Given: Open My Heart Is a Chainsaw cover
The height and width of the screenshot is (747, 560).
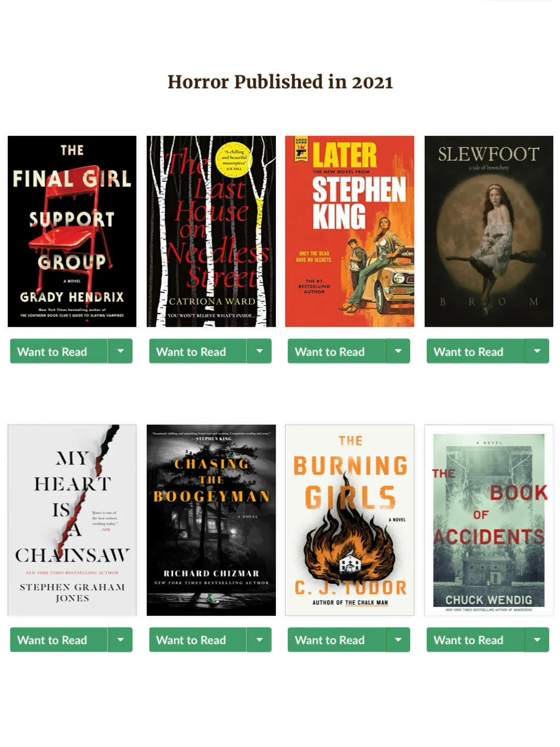Looking at the screenshot, I should tap(72, 520).
